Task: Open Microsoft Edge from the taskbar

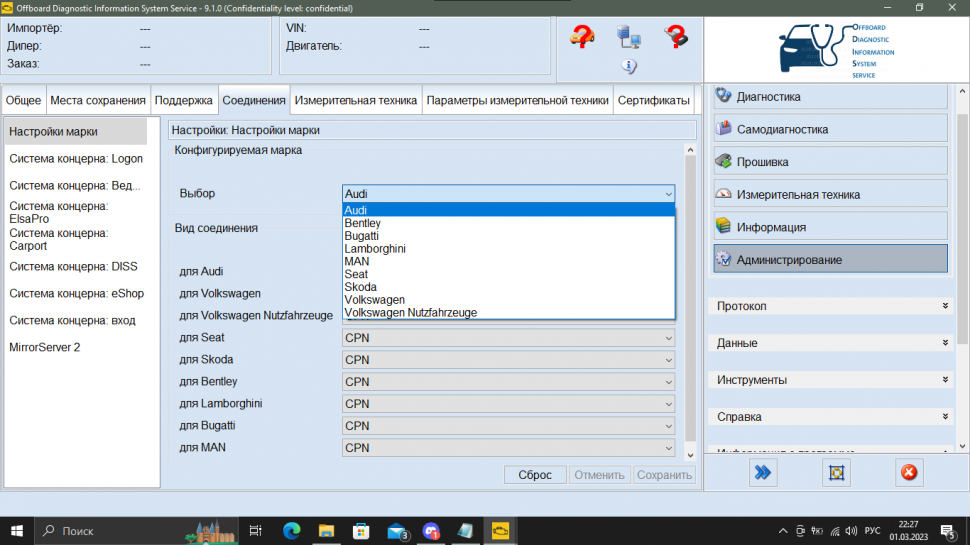Action: (292, 530)
